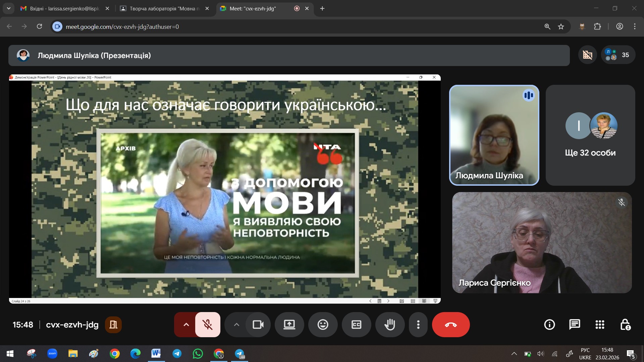Viewport: 644px width, 362px height.
Task: Open the Activities grid icon
Action: click(x=600, y=324)
